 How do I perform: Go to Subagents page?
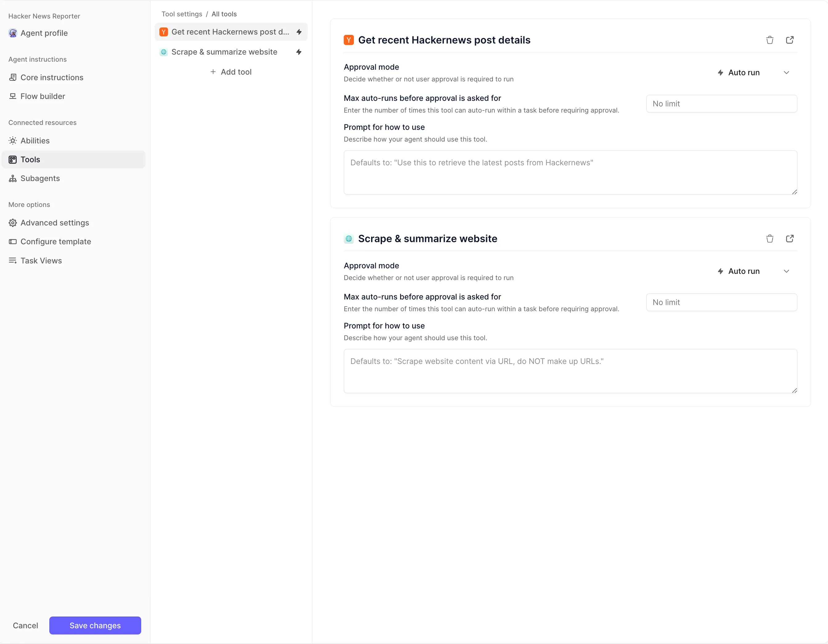[40, 178]
